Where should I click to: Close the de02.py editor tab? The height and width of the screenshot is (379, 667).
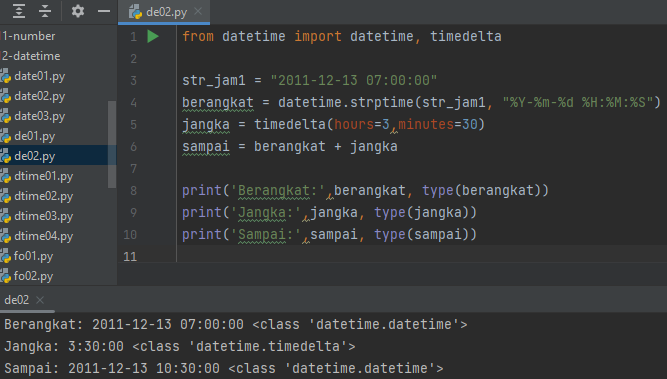click(x=198, y=11)
